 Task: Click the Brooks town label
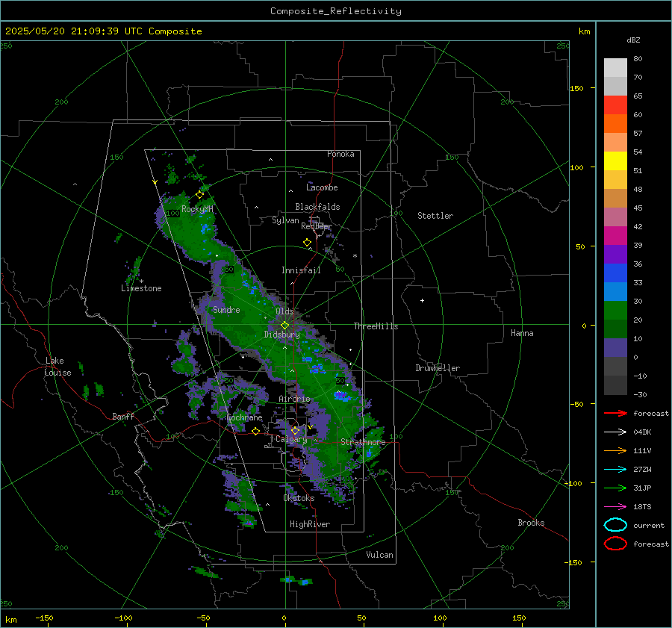(x=531, y=523)
